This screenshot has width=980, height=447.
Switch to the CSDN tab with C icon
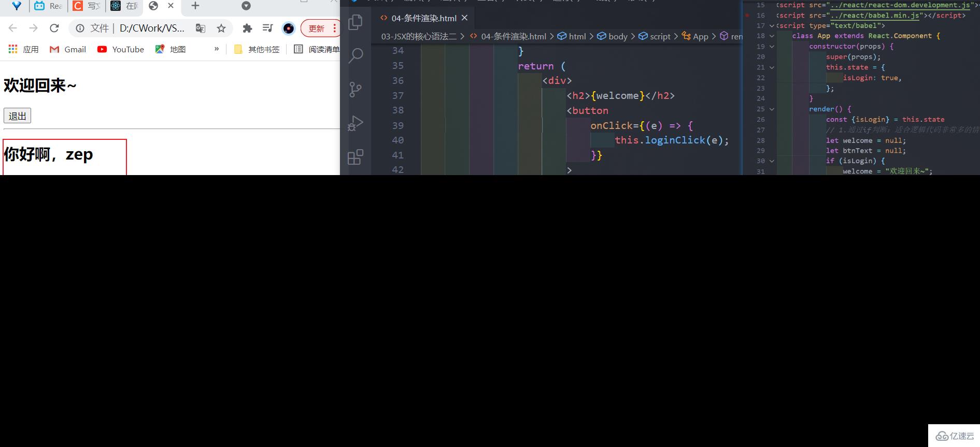tap(86, 6)
